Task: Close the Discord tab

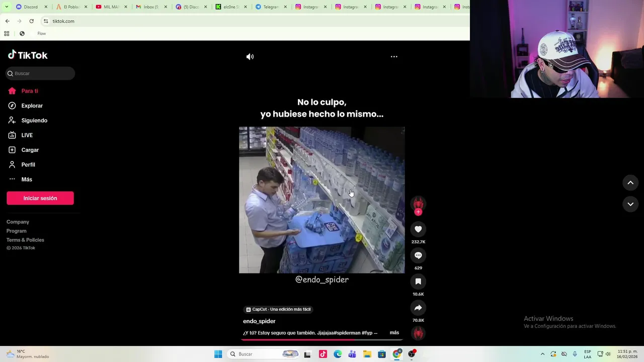Action: 46,7
